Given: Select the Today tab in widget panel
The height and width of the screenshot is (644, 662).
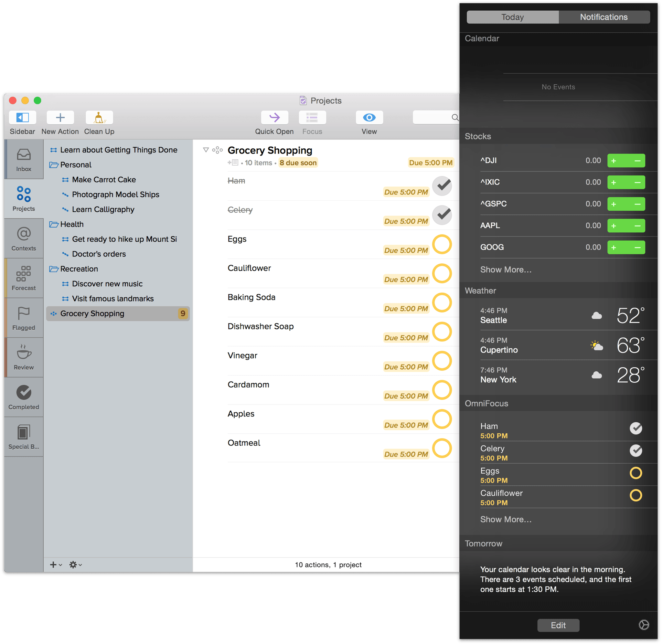Looking at the screenshot, I should click(x=512, y=16).
